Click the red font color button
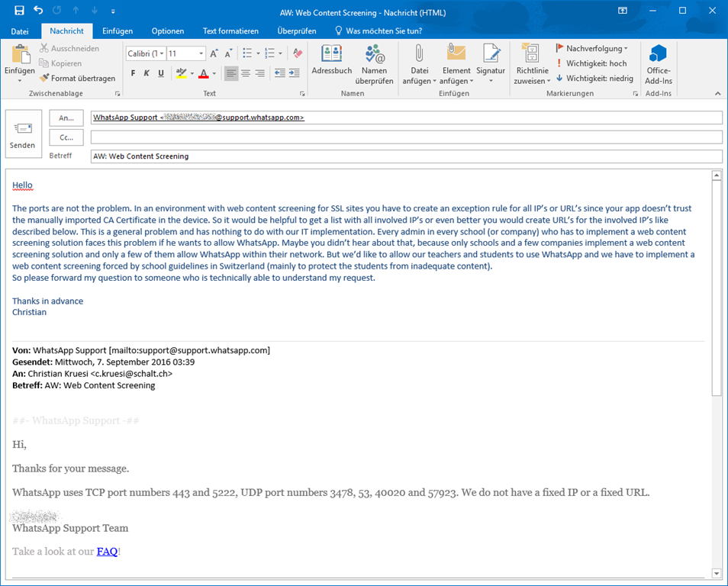This screenshot has width=728, height=586. 204,73
